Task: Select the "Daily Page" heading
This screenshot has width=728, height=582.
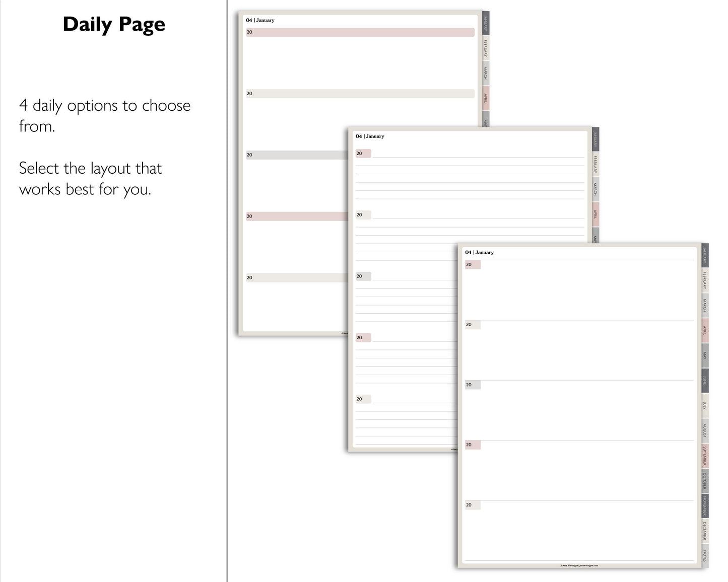Action: click(114, 25)
